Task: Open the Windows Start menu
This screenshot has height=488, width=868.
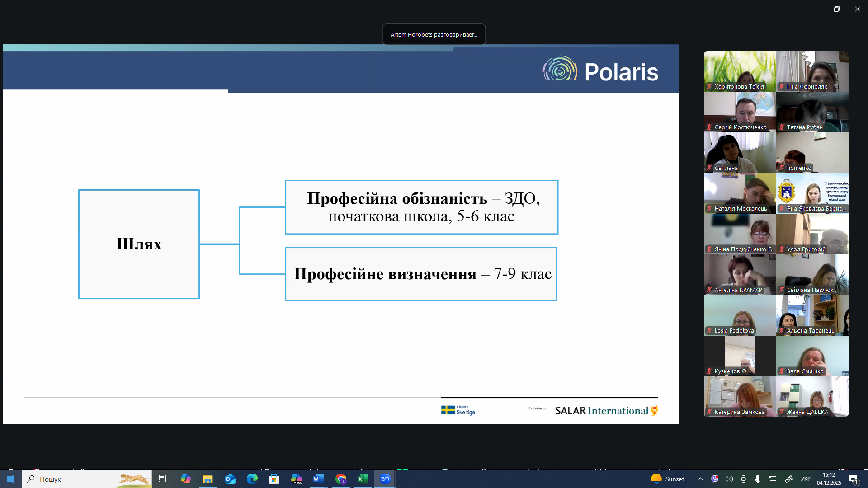Action: [x=11, y=479]
